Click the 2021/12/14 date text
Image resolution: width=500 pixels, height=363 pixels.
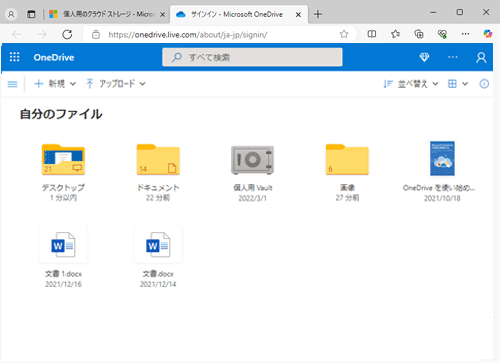click(x=158, y=284)
